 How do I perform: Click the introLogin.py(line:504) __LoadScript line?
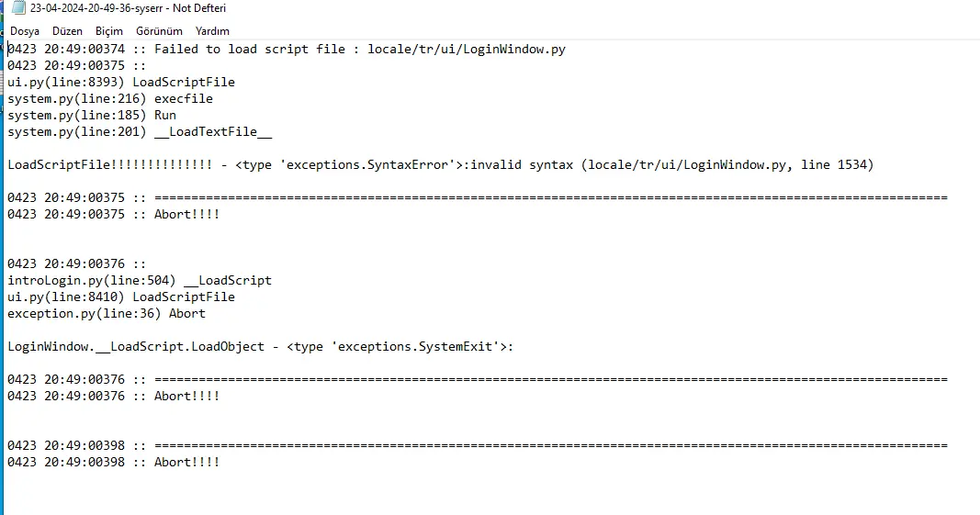(x=140, y=281)
